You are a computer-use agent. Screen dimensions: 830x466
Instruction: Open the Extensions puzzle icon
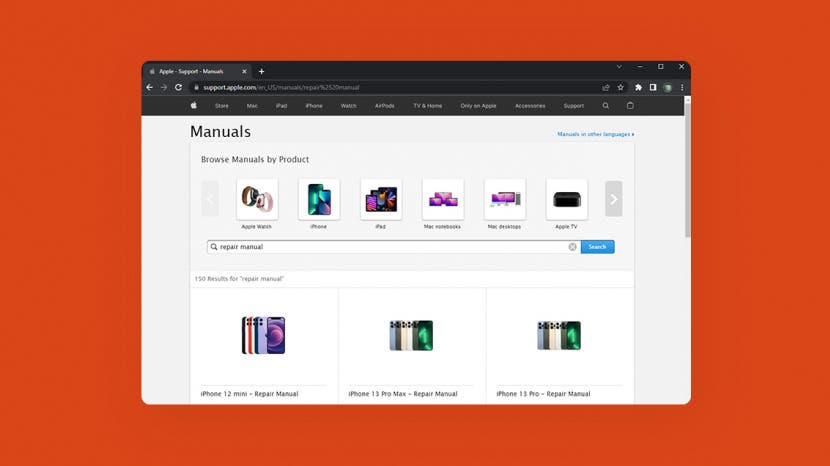point(638,87)
